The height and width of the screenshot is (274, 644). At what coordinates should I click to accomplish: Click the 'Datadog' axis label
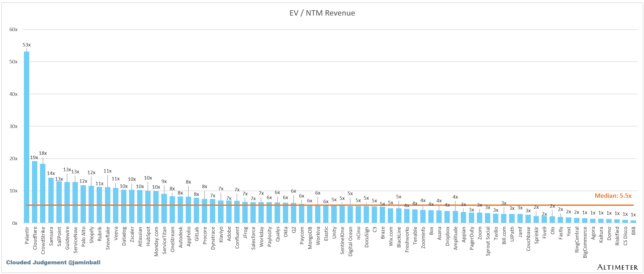[x=124, y=236]
